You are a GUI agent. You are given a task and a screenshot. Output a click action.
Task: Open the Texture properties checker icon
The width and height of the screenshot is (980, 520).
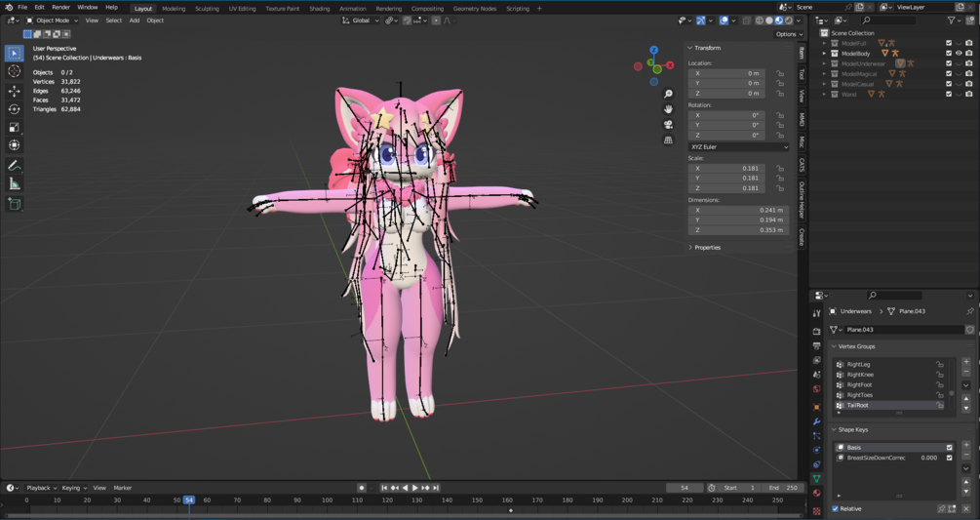816,510
